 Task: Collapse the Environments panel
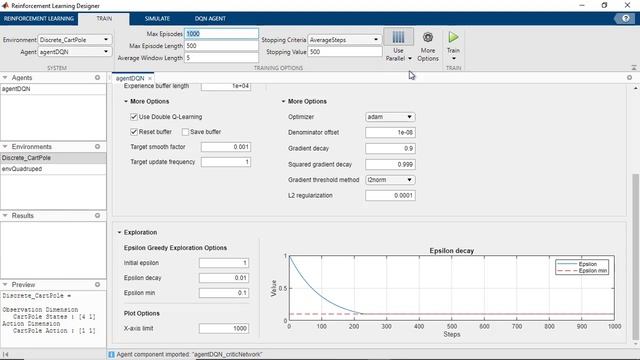pyautogui.click(x=5, y=147)
